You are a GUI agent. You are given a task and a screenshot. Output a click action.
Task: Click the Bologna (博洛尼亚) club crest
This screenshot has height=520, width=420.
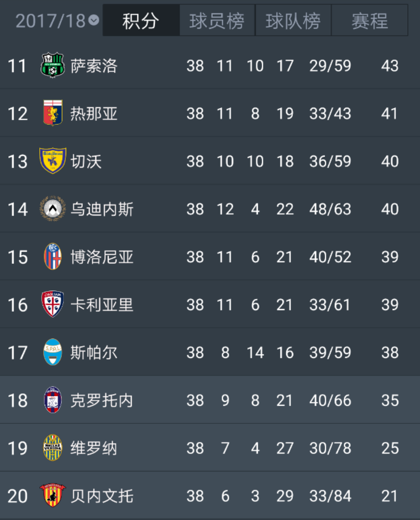(x=52, y=257)
